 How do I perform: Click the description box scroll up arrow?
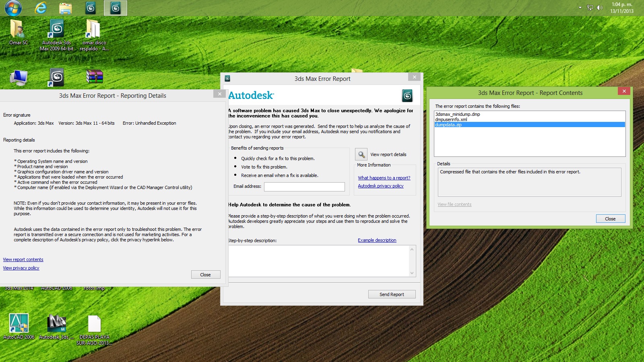(x=412, y=249)
